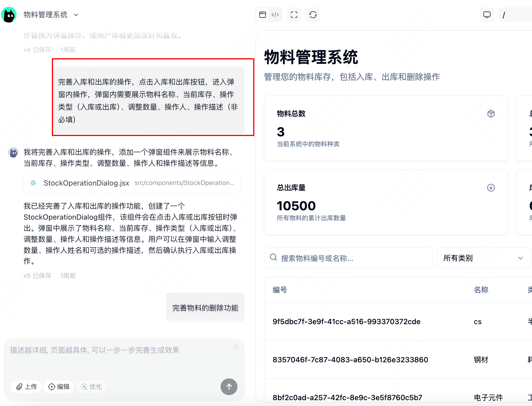The width and height of the screenshot is (532, 406).
Task: Select the preview browser window icon
Action: (x=262, y=15)
